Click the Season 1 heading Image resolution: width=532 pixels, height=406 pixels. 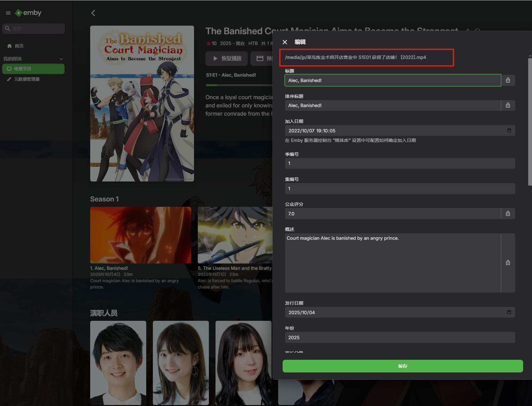click(x=104, y=199)
